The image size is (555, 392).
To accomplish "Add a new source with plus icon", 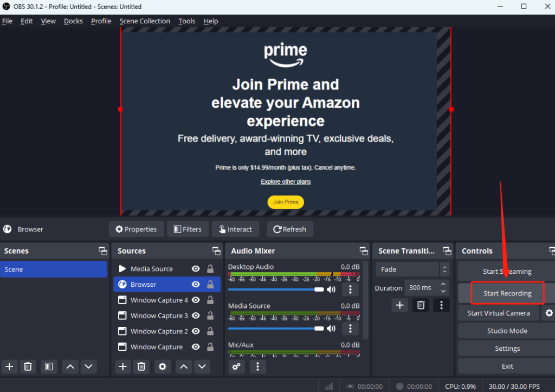I will tap(123, 367).
